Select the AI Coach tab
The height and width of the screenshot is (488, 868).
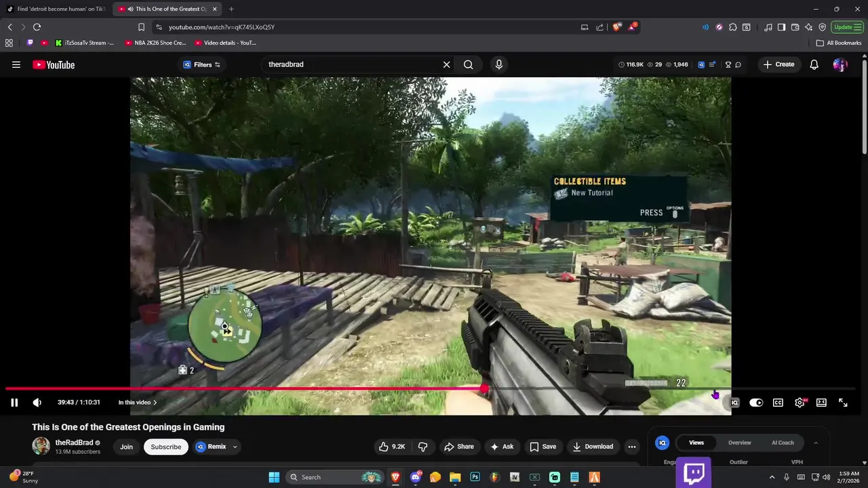pos(783,443)
